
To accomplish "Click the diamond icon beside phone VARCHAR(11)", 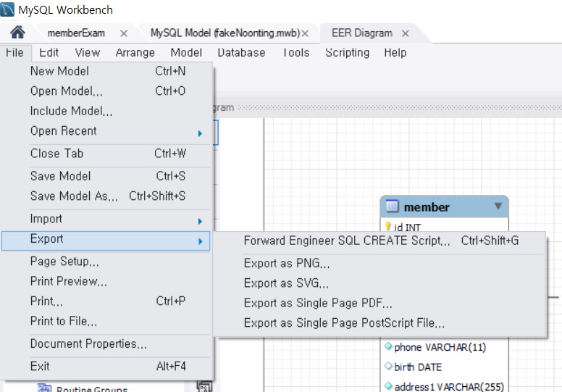I will pyautogui.click(x=388, y=346).
